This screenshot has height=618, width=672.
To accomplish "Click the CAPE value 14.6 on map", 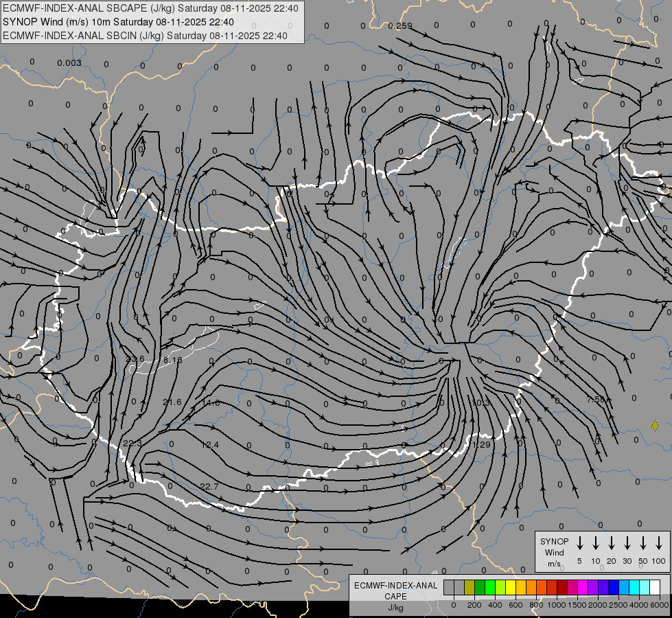I will point(211,402).
